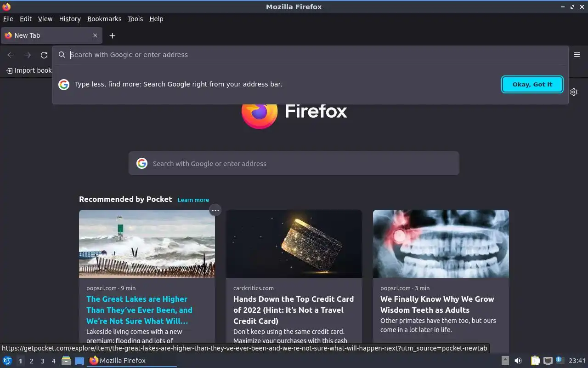Click the Pocket Learn more link

point(193,200)
